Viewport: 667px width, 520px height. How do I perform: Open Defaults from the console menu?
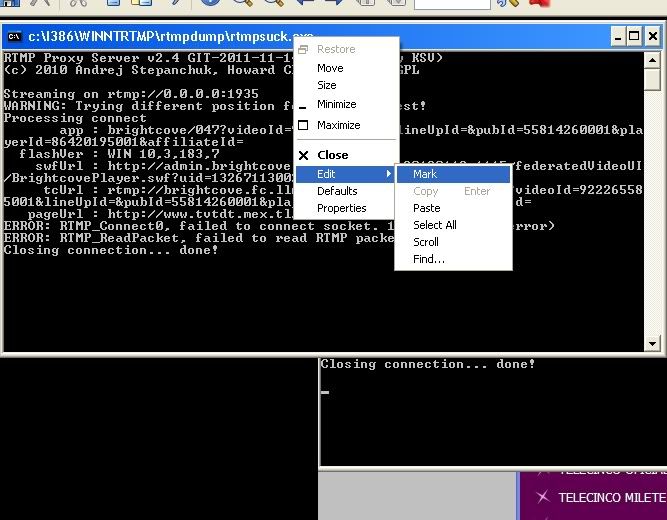pyautogui.click(x=337, y=191)
